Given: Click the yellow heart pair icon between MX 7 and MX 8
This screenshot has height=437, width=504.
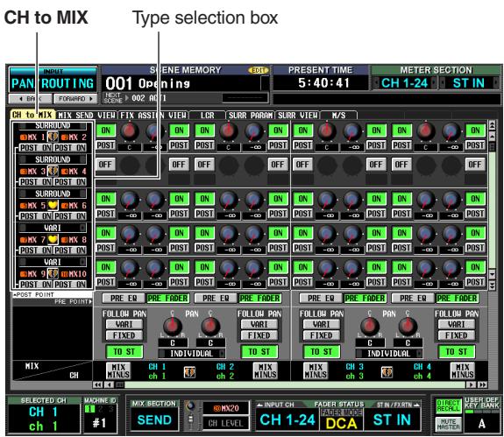Looking at the screenshot, I should (x=53, y=240).
